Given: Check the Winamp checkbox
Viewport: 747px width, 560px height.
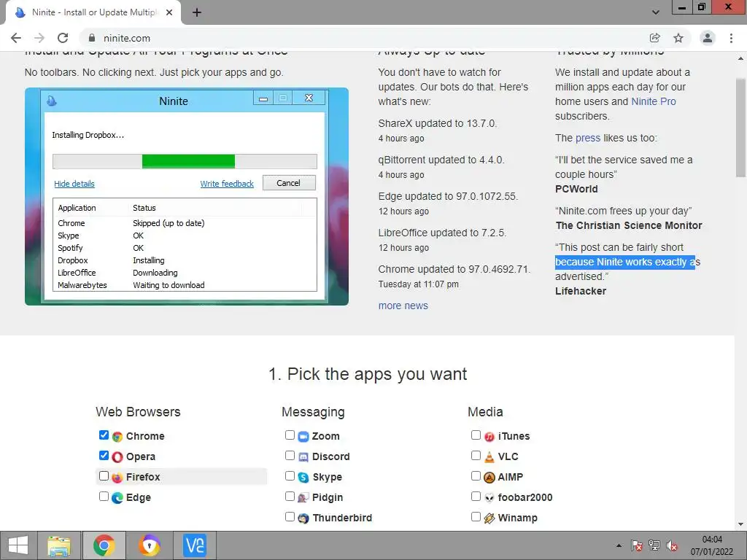Looking at the screenshot, I should pos(476,517).
